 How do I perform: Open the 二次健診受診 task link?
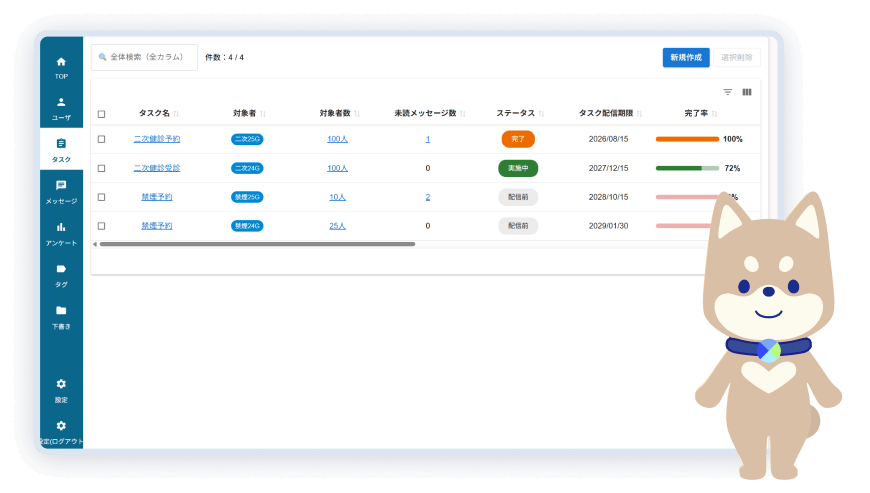coord(157,168)
